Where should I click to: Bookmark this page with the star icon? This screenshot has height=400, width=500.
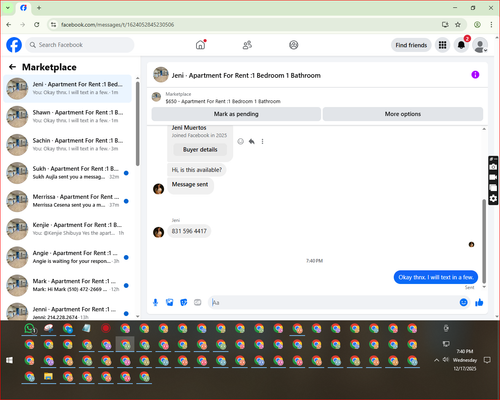[458, 25]
